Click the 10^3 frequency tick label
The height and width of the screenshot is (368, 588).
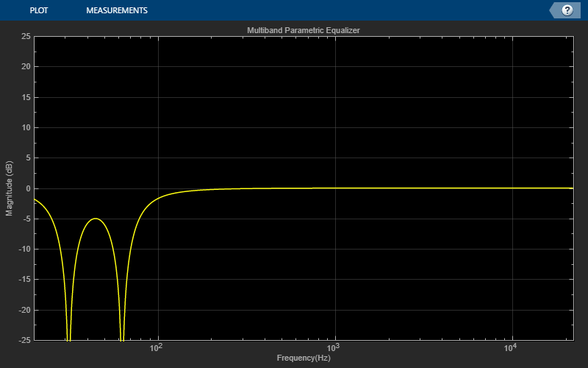(333, 348)
